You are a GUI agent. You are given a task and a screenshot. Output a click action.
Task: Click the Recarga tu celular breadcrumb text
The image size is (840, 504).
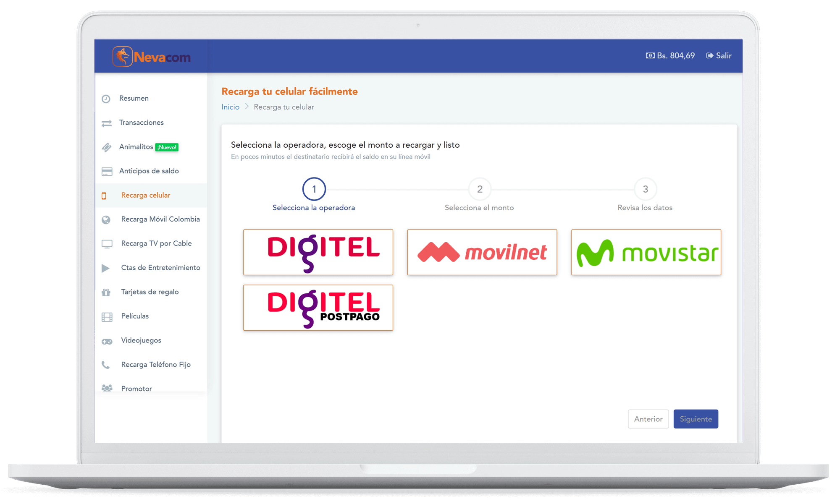(284, 107)
